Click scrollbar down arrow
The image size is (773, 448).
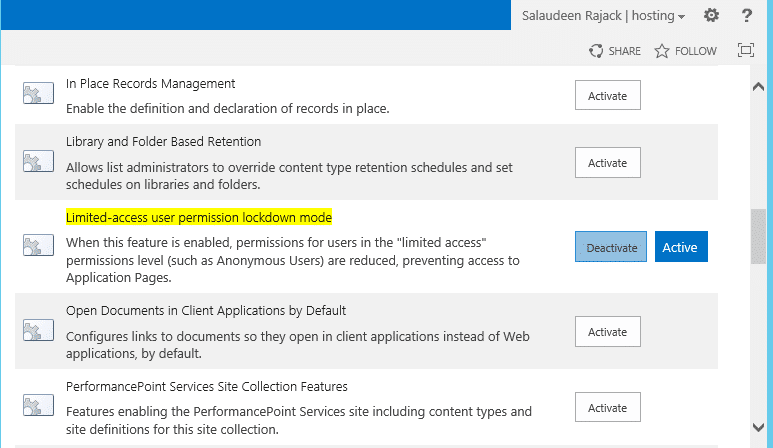(758, 427)
